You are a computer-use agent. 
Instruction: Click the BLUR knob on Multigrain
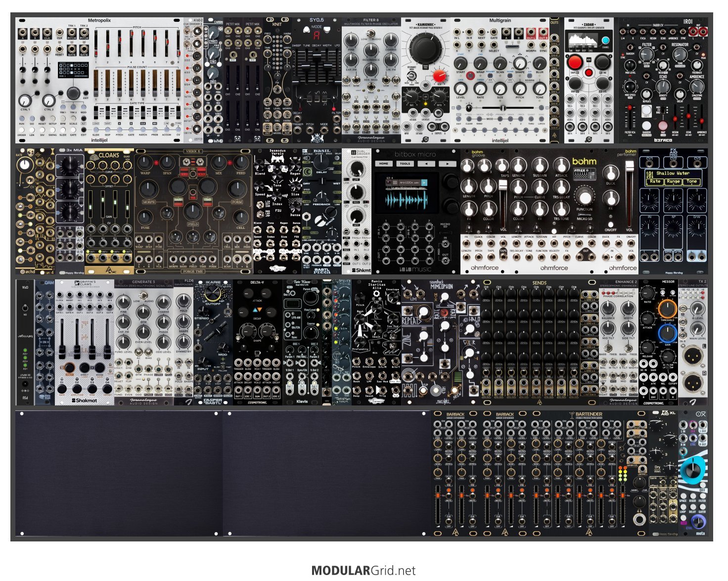point(540,63)
